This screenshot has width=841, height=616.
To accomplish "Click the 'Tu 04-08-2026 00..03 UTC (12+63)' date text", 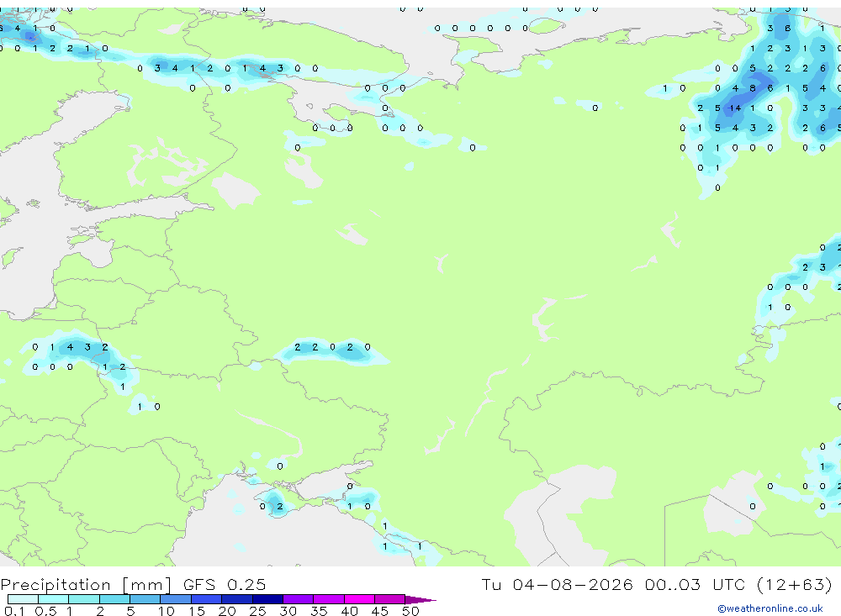I will (x=657, y=584).
